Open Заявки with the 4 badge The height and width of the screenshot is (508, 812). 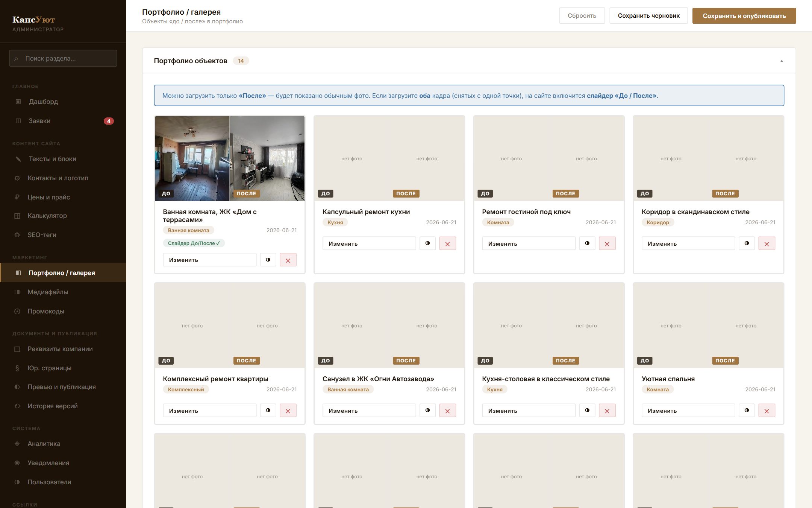point(63,121)
